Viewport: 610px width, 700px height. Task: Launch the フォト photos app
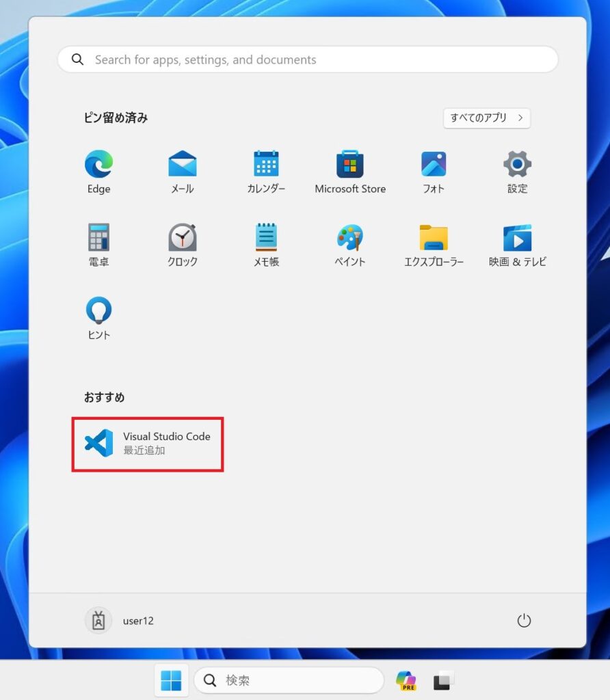point(434,172)
